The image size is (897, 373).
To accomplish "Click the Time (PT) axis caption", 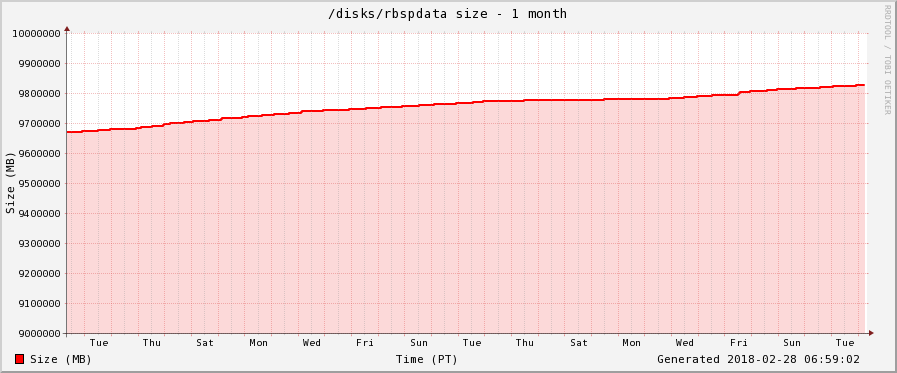I will click(427, 359).
